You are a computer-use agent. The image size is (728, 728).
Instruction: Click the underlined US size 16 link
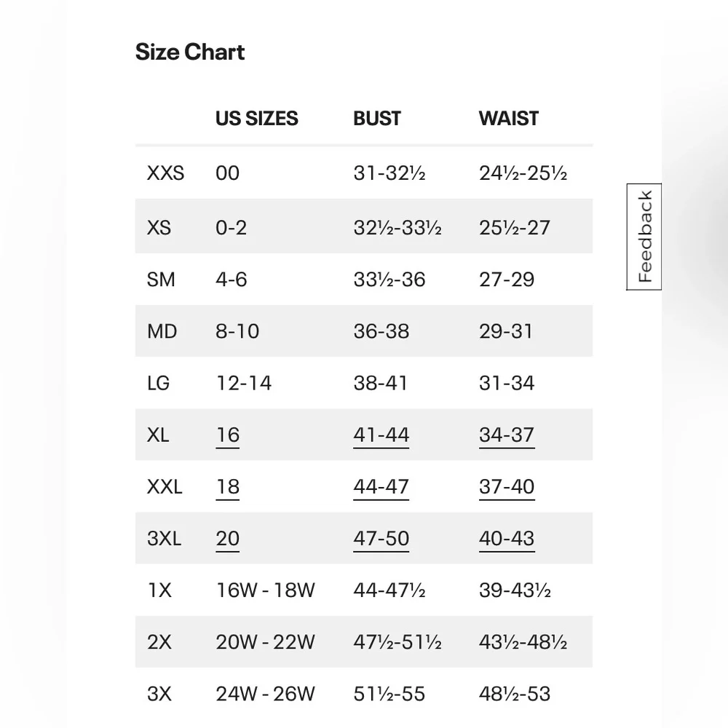(x=228, y=435)
